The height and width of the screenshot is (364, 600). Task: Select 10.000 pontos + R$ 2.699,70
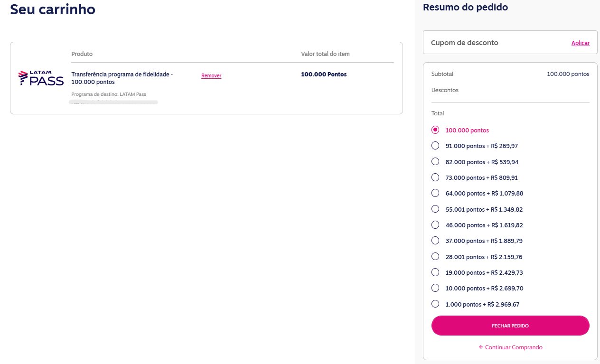(435, 288)
